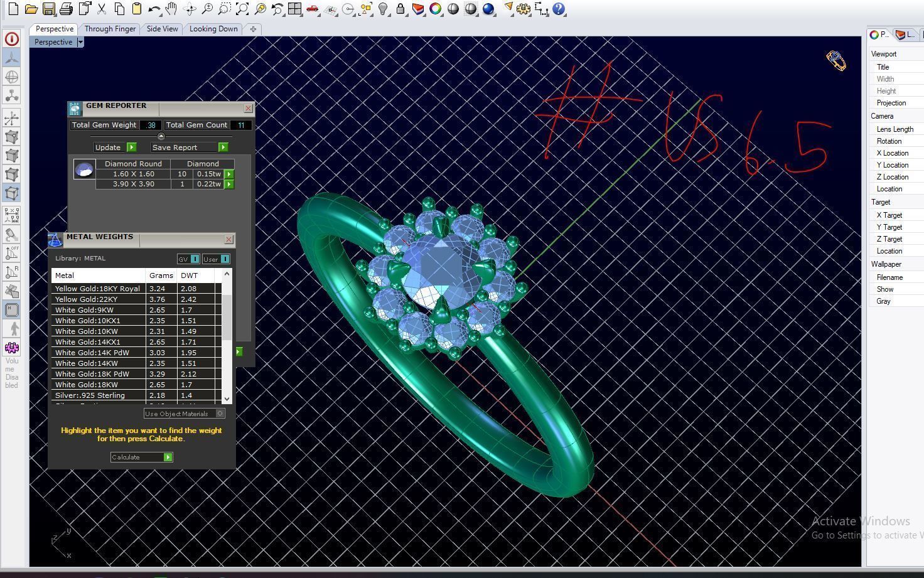Toggle the wireframe globe sidebar mode
924x578 pixels.
point(11,77)
